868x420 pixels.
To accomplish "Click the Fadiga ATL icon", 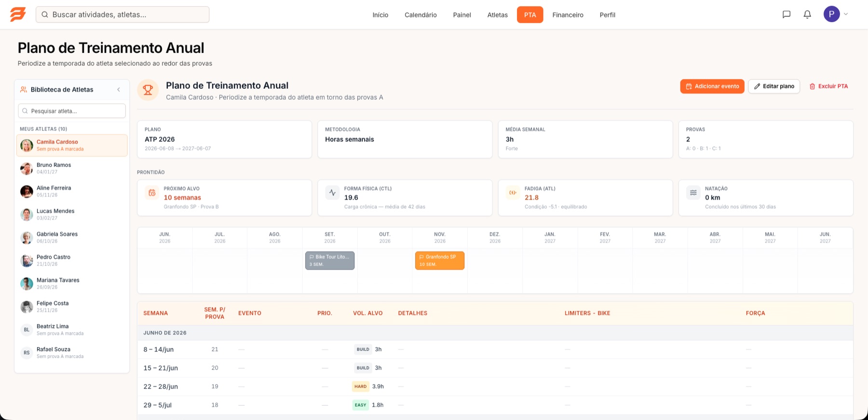I will (x=513, y=193).
